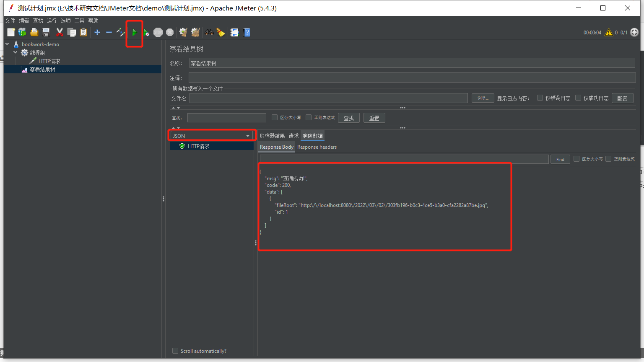
Task: Open Search with the binoculars icon
Action: coord(209,32)
